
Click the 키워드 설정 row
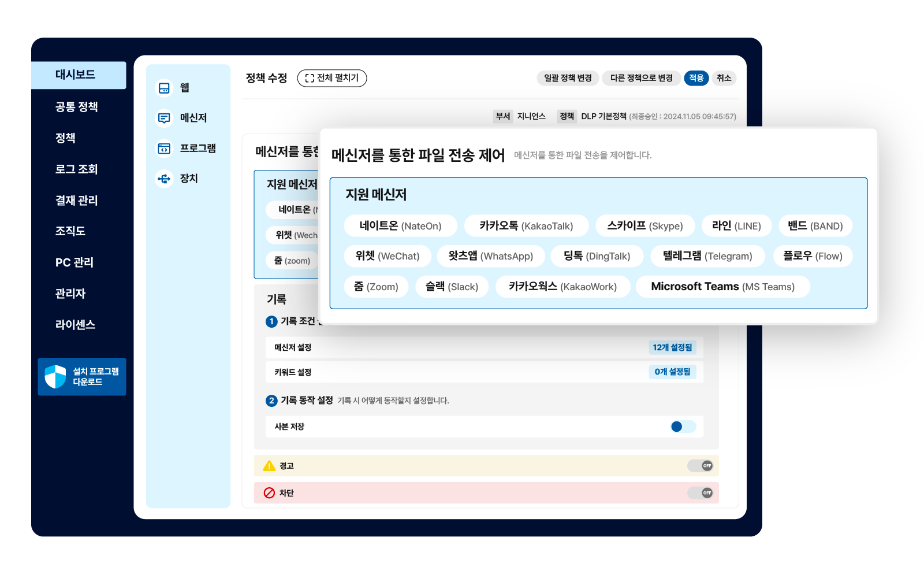click(485, 372)
